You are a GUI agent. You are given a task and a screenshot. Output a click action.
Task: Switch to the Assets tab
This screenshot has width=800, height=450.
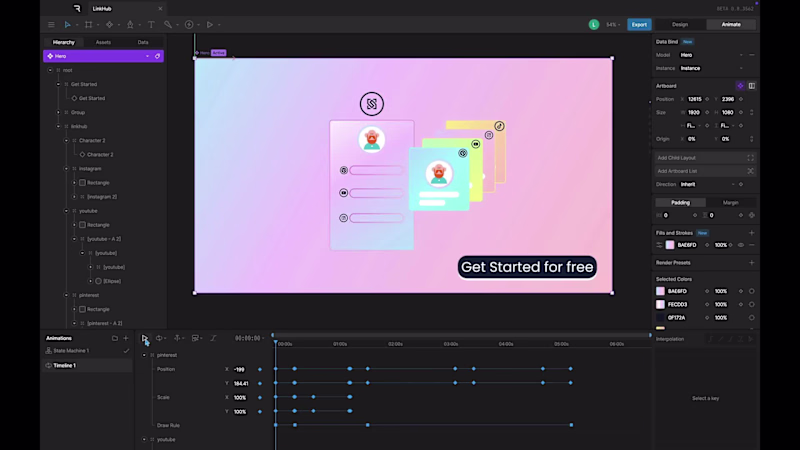tap(103, 42)
